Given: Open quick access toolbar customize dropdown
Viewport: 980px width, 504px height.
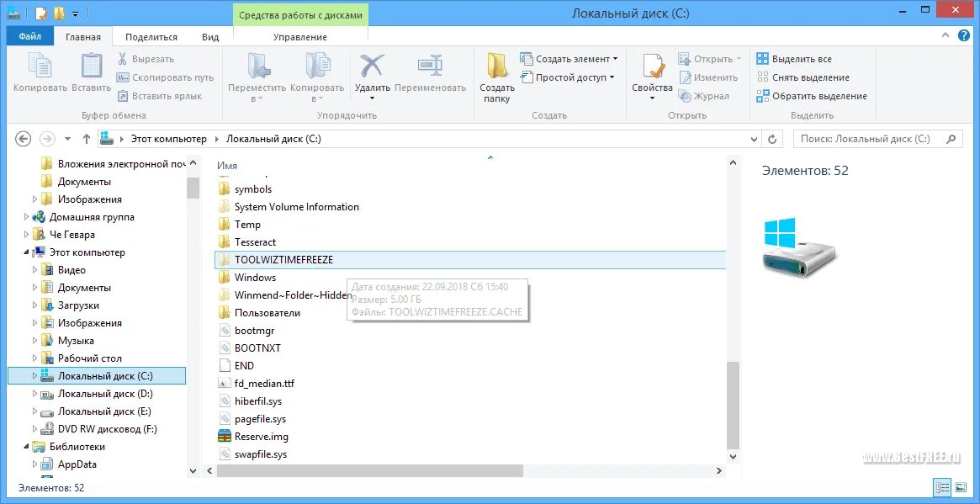Looking at the screenshot, I should [x=76, y=13].
